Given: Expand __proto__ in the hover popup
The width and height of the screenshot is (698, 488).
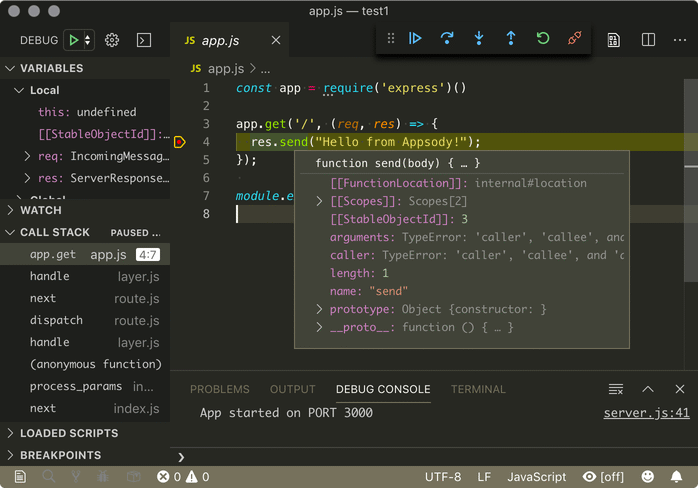Looking at the screenshot, I should [x=319, y=327].
